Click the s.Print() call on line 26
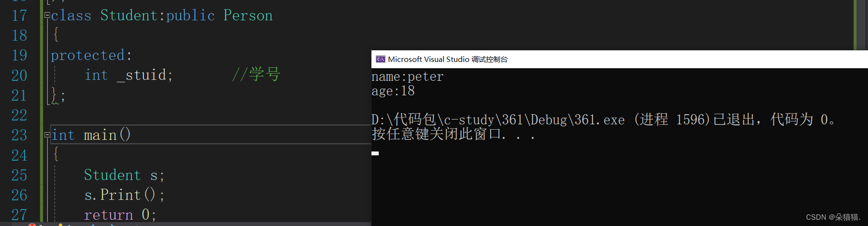The width and height of the screenshot is (868, 226). [x=124, y=195]
